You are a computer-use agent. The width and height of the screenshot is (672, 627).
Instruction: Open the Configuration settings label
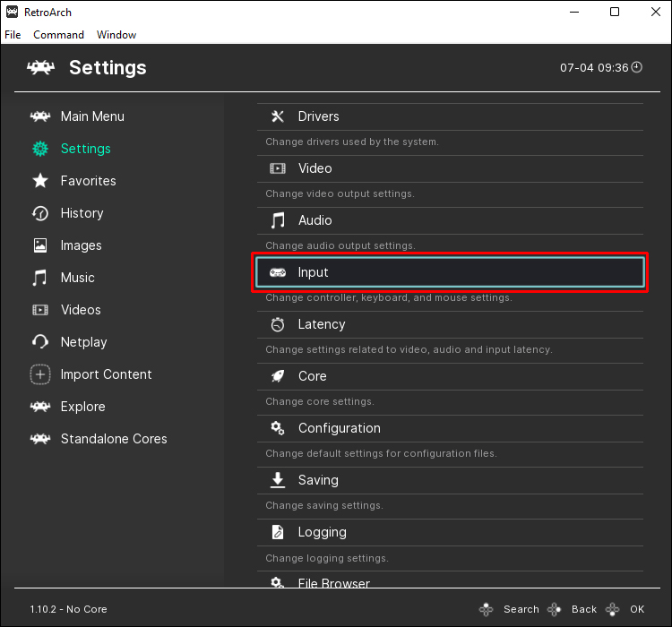pyautogui.click(x=340, y=428)
